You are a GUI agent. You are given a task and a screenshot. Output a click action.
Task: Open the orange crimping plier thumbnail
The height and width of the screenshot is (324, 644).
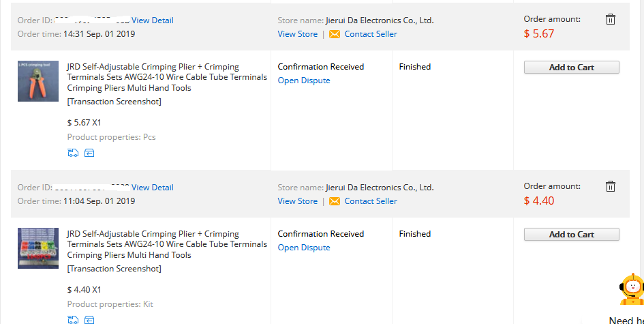coord(38,81)
